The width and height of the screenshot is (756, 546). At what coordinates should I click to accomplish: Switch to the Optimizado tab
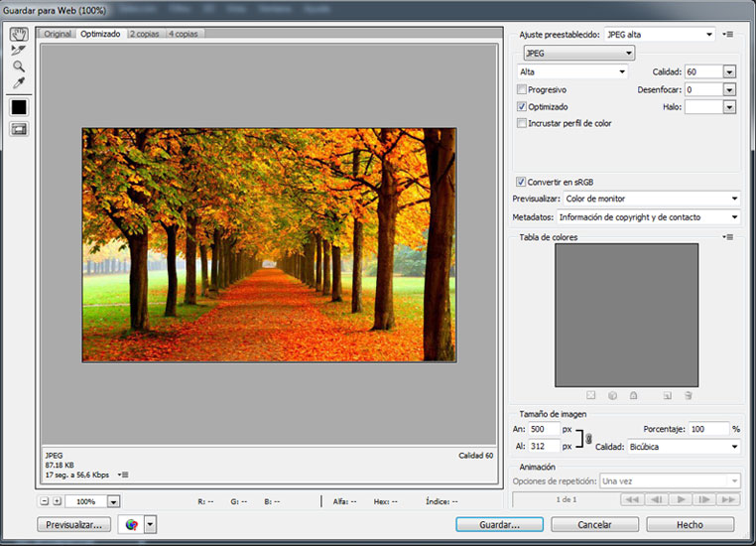[x=100, y=34]
